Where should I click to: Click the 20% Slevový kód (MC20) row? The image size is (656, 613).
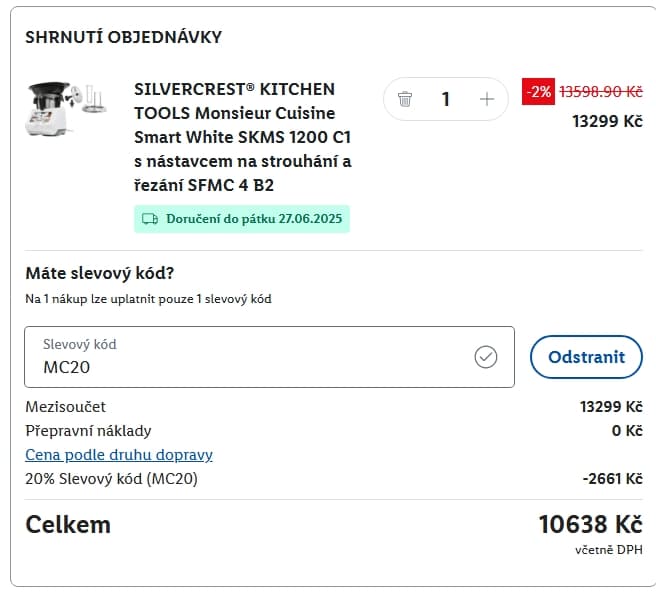[x=111, y=479]
